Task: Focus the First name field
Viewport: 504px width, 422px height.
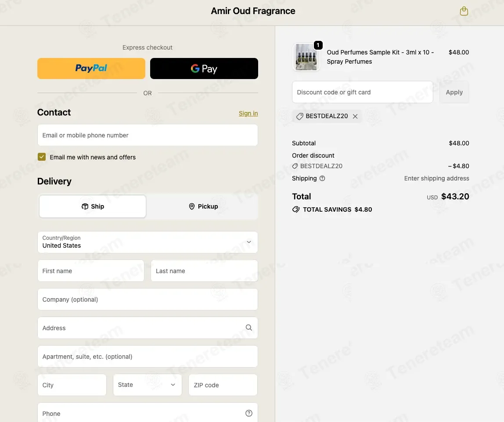Action: pos(91,271)
